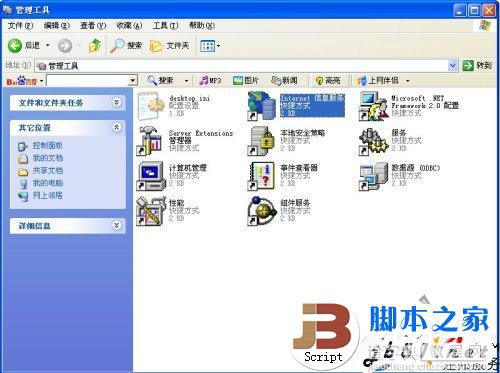Go up one folder level
The image size is (500, 373).
point(95,45)
